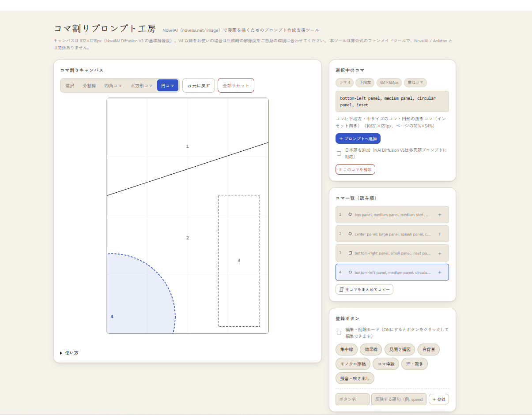Click the plus icon on the top panel row

[440, 215]
